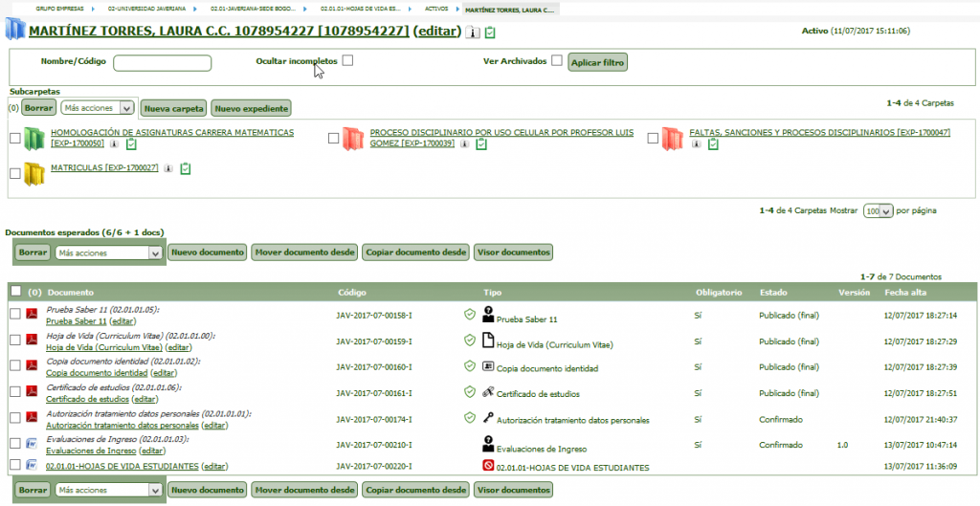The width and height of the screenshot is (980, 506).
Task: Click clipboard icon for PROCESO DISCIPLINARIO EXP-1700039
Action: 480,144
